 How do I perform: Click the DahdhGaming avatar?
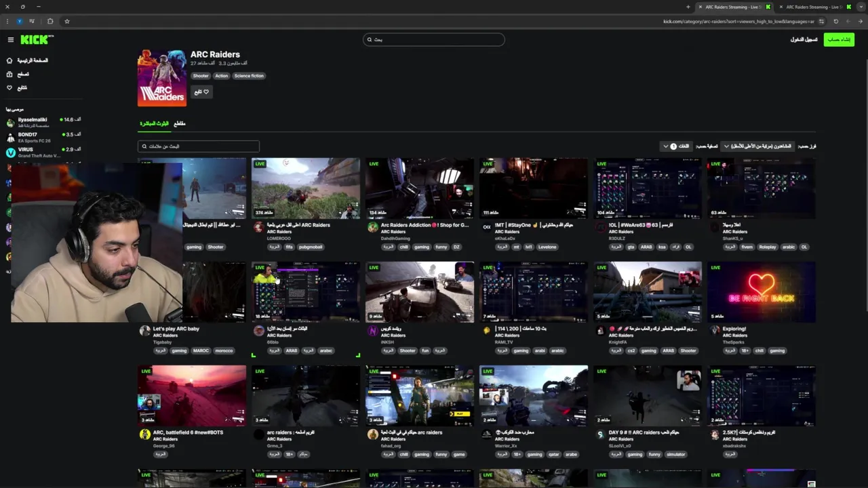372,228
